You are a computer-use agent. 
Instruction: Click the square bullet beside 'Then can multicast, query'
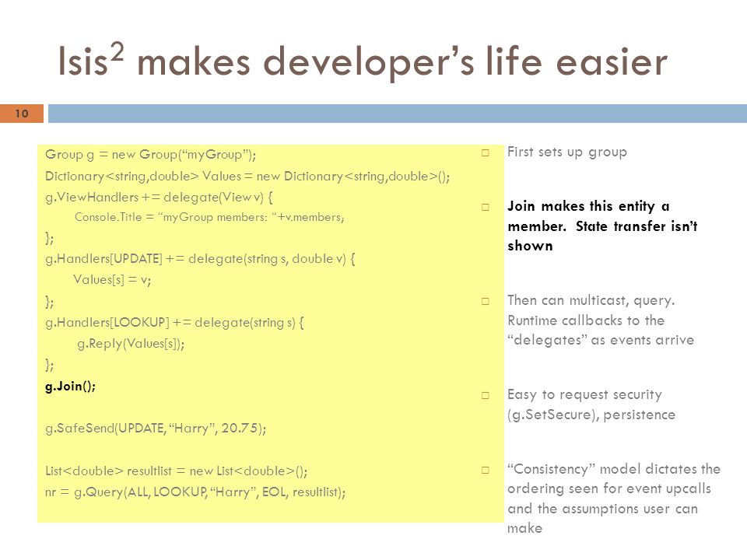click(485, 302)
